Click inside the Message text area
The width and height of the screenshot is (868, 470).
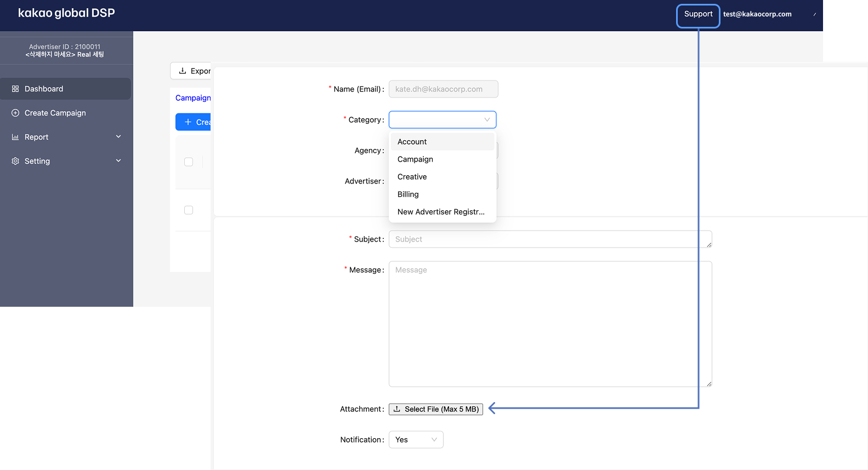[549, 324]
